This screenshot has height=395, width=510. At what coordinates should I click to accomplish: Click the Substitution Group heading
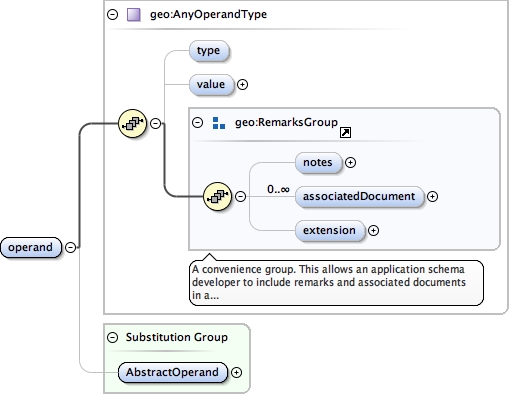point(177,337)
